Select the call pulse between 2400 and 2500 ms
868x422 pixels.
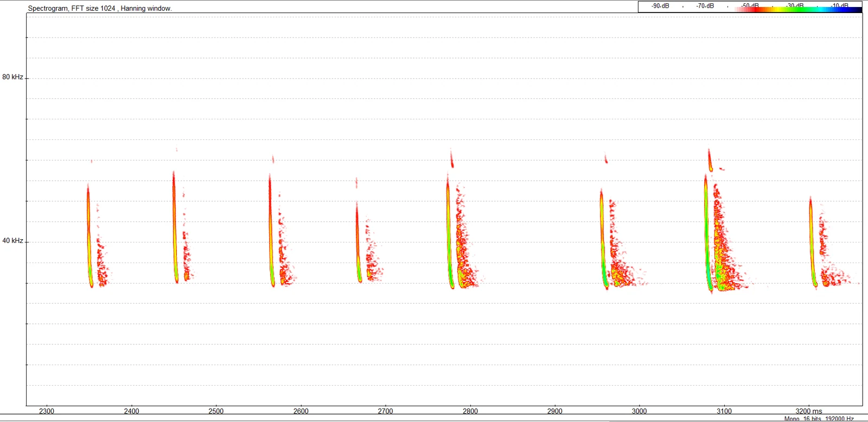[x=175, y=227]
